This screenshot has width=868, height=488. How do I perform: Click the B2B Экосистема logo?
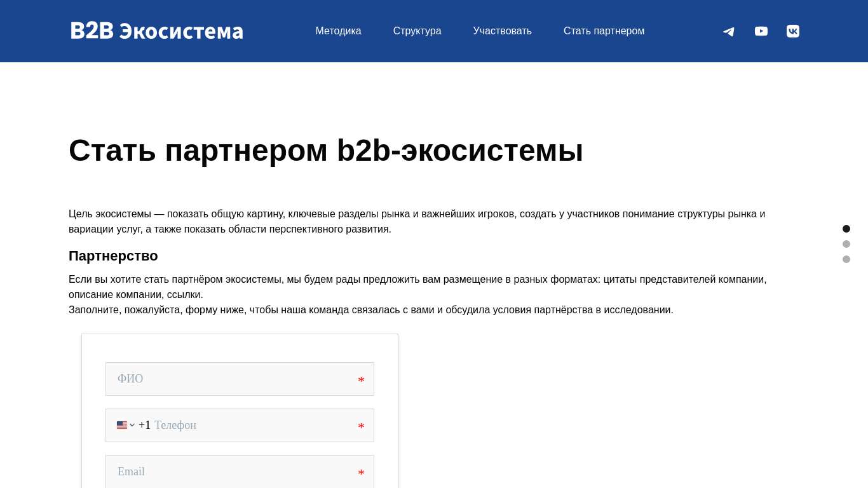pyautogui.click(x=156, y=30)
